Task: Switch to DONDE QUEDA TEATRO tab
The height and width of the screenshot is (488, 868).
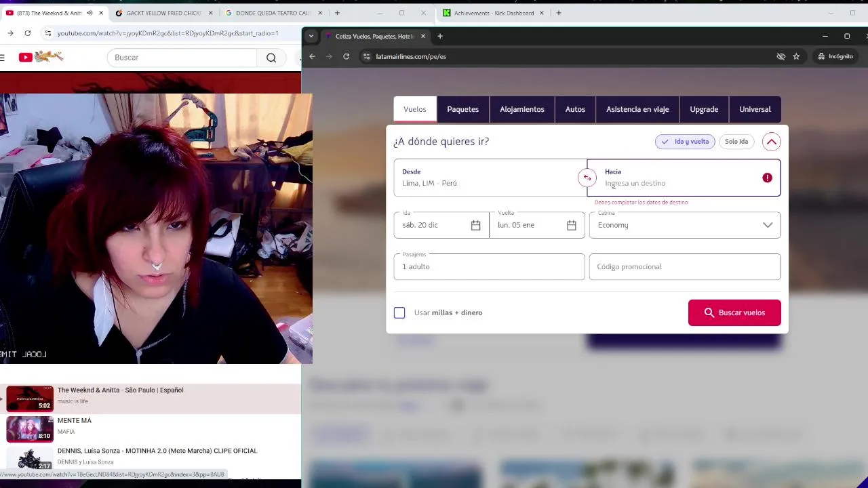Action: click(x=273, y=13)
